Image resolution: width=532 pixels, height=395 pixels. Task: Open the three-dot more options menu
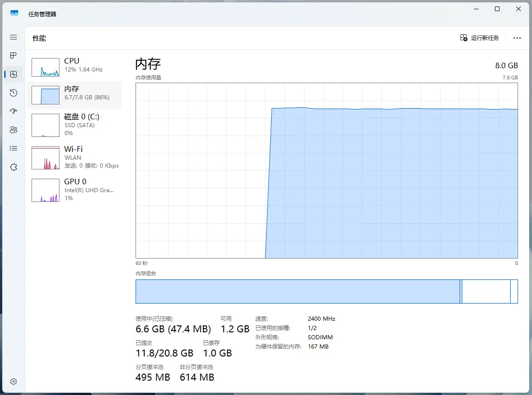coord(517,38)
